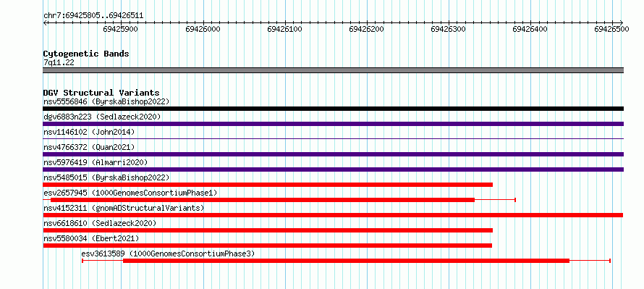Click ruler position 69426000
The width and height of the screenshot is (644, 289).
coord(203,29)
